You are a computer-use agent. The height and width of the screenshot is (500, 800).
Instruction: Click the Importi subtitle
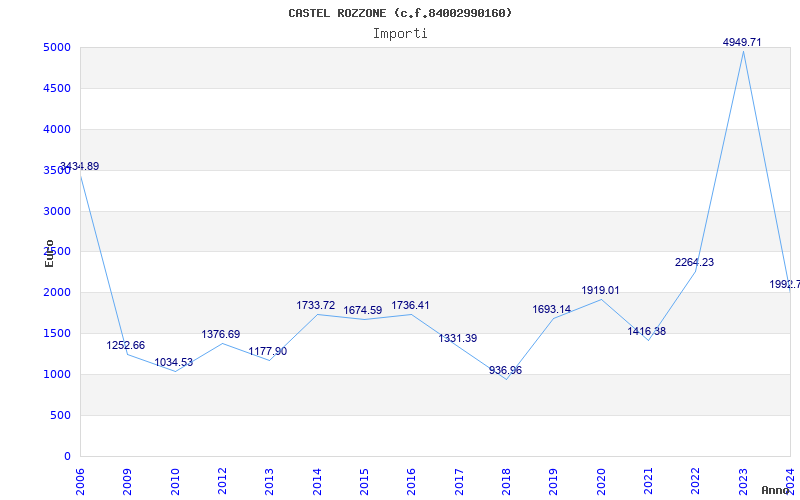pos(400,34)
